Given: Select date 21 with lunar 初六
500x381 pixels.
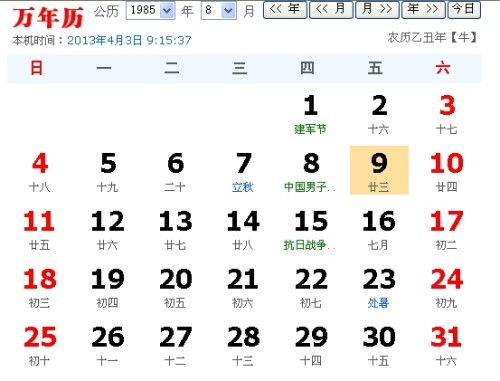Looking at the screenshot, I should click(x=243, y=288).
